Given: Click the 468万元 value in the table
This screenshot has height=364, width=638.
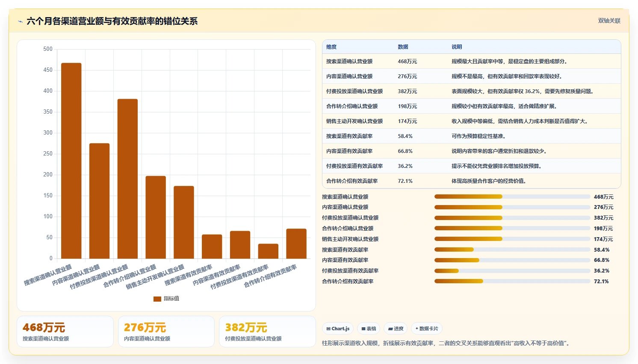Looking at the screenshot, I should tap(408, 62).
